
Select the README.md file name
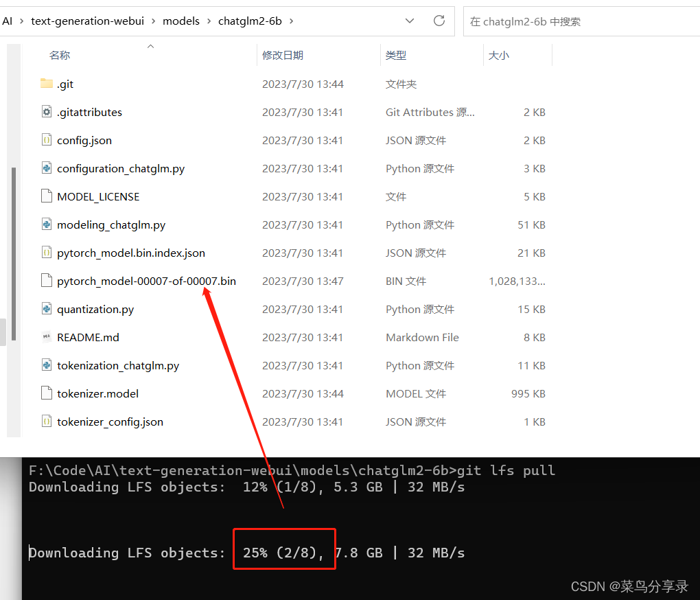coord(88,337)
